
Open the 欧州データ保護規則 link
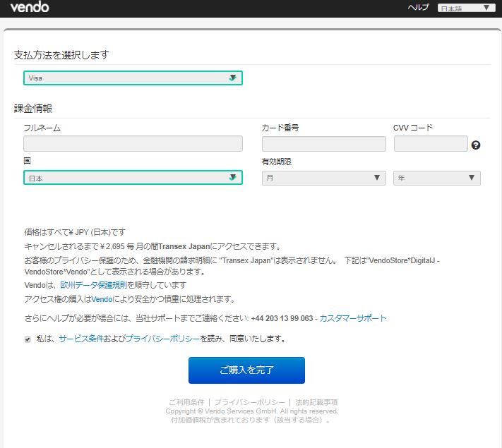click(93, 285)
